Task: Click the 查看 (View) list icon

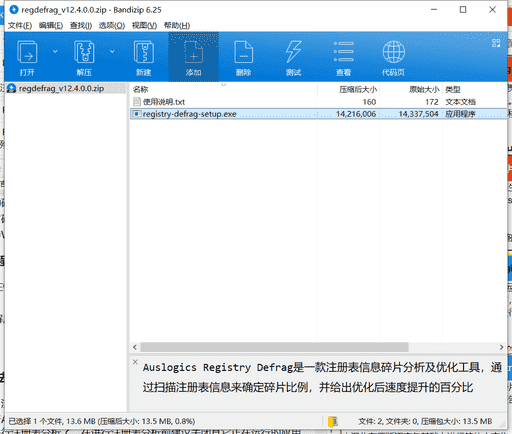Action: coord(344,57)
